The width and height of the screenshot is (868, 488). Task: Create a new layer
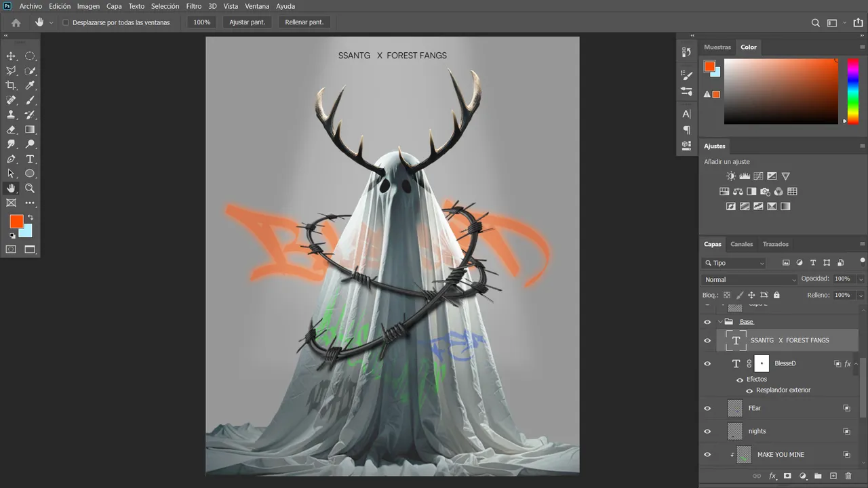pos(833,476)
